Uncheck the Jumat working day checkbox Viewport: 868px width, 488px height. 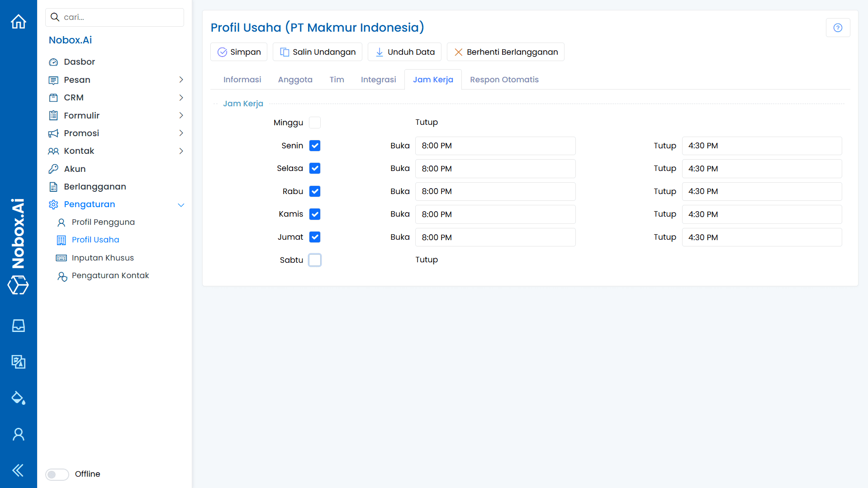click(x=315, y=237)
